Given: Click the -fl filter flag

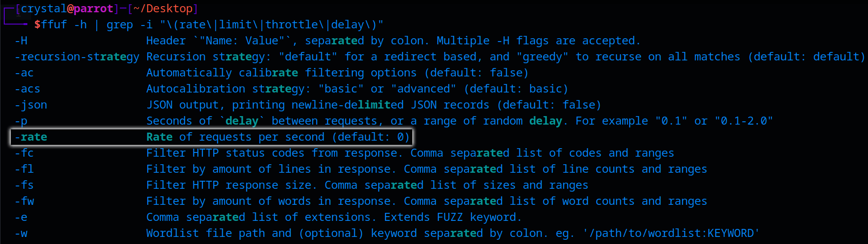Looking at the screenshot, I should tap(24, 169).
